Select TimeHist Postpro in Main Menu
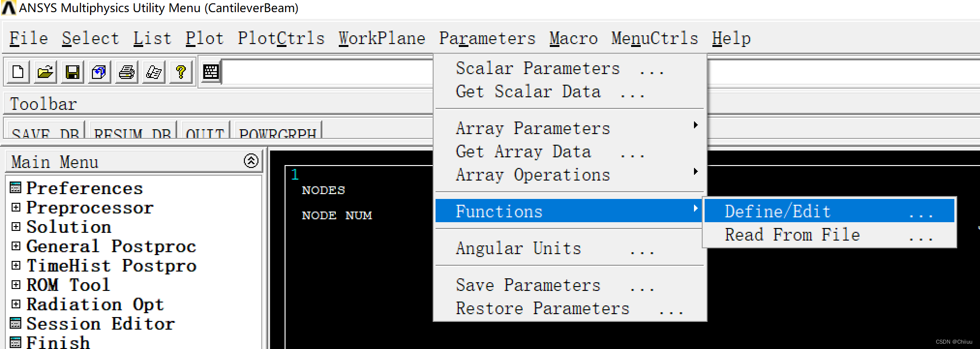The height and width of the screenshot is (349, 980). click(x=111, y=265)
